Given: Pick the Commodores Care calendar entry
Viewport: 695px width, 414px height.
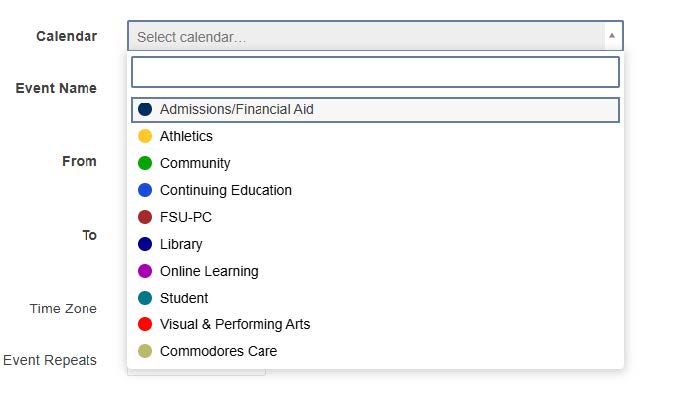Looking at the screenshot, I should pos(218,352).
